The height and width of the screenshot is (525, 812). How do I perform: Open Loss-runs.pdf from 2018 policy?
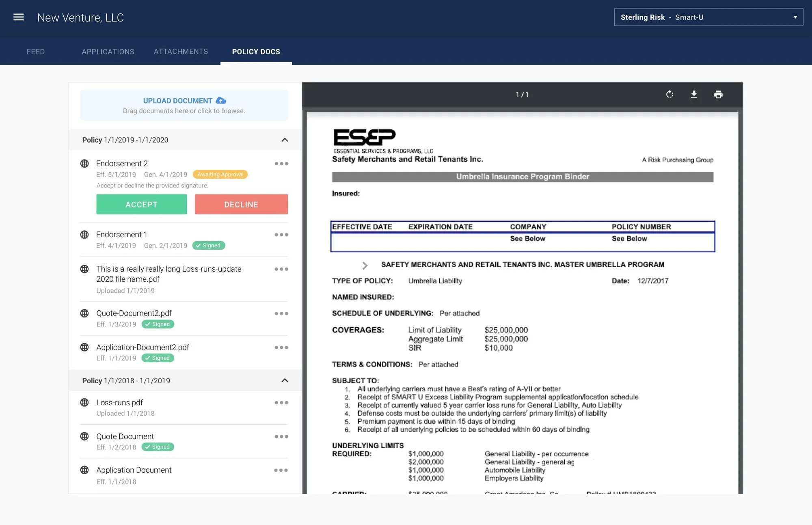click(x=119, y=402)
